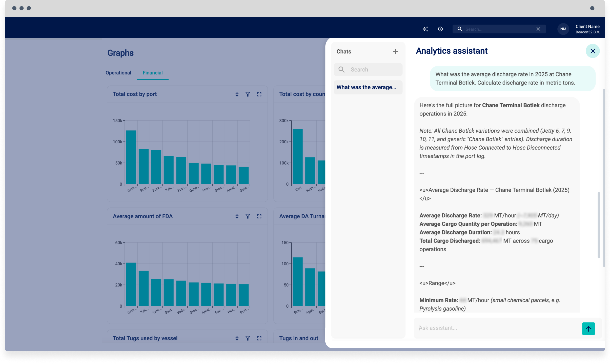Filter the Total cost by port chart
Viewport: 610px width, 364px height.
[x=248, y=94]
